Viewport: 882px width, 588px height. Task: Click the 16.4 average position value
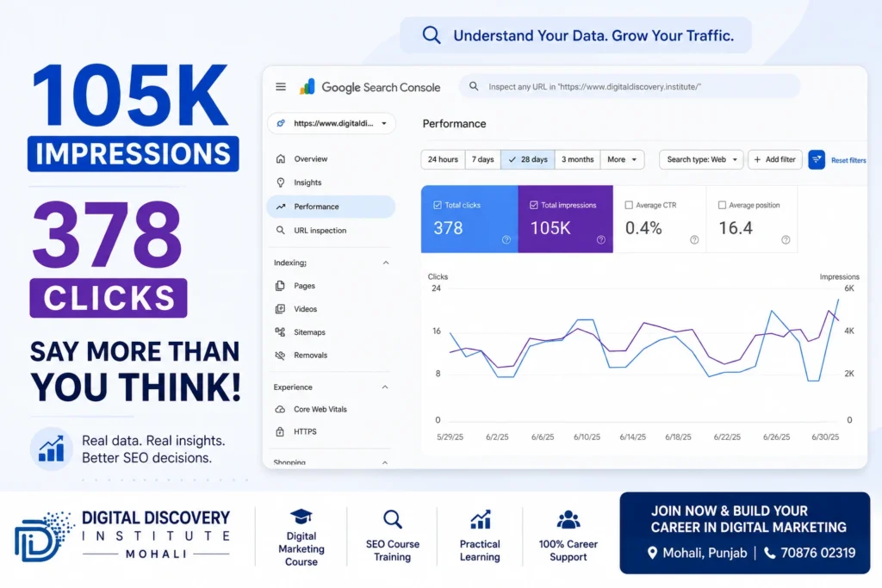[x=736, y=227]
